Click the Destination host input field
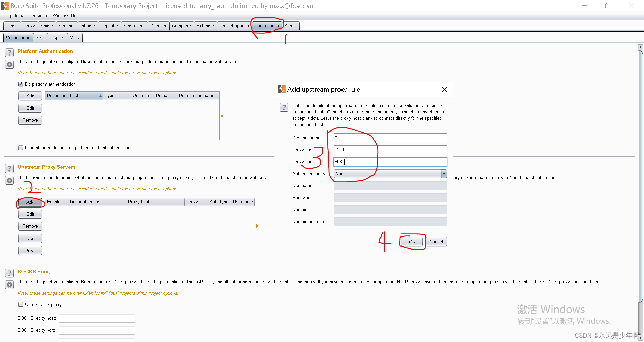This screenshot has height=342, width=644. (390, 138)
